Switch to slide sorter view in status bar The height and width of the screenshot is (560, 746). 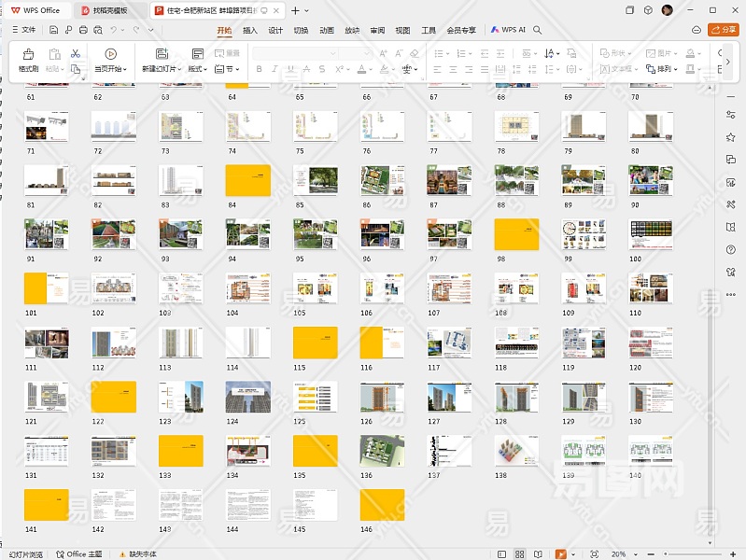tap(519, 553)
